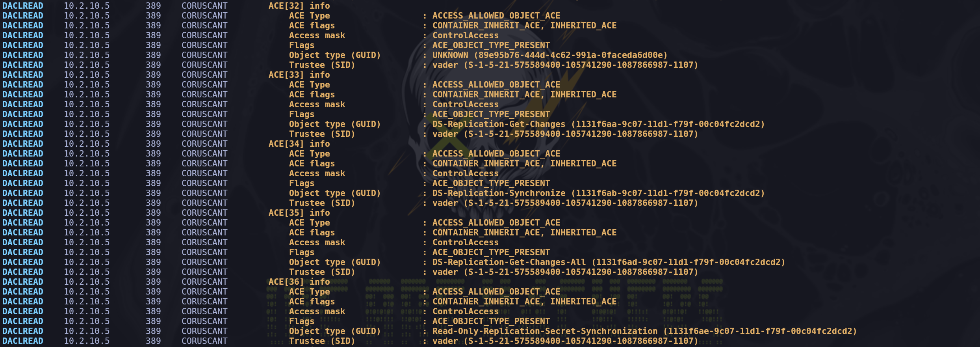Click ACE_OBJECT_TYPE_PRESENT flag value under ACE[35]
980x347 pixels.
(x=491, y=252)
